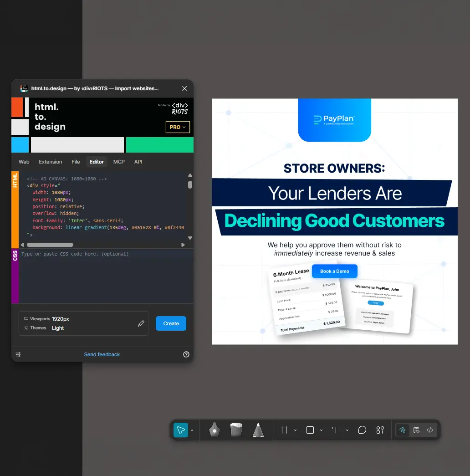Select the cylinder marker tool
Image resolution: width=470 pixels, height=476 pixels.
click(x=236, y=430)
